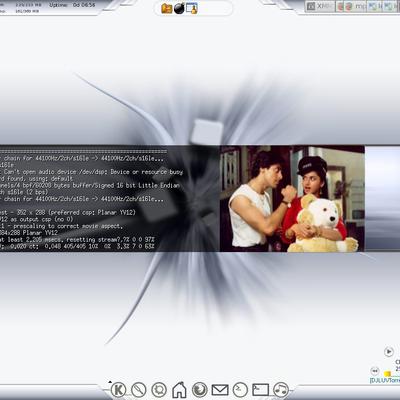
Task: Launch the music notes player icon
Action: pos(281,389)
